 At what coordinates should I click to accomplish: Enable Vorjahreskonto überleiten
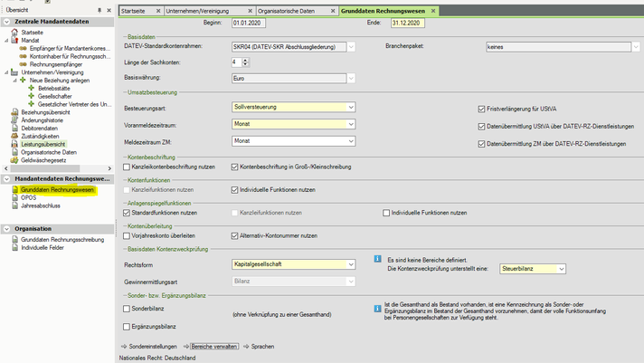tap(127, 236)
